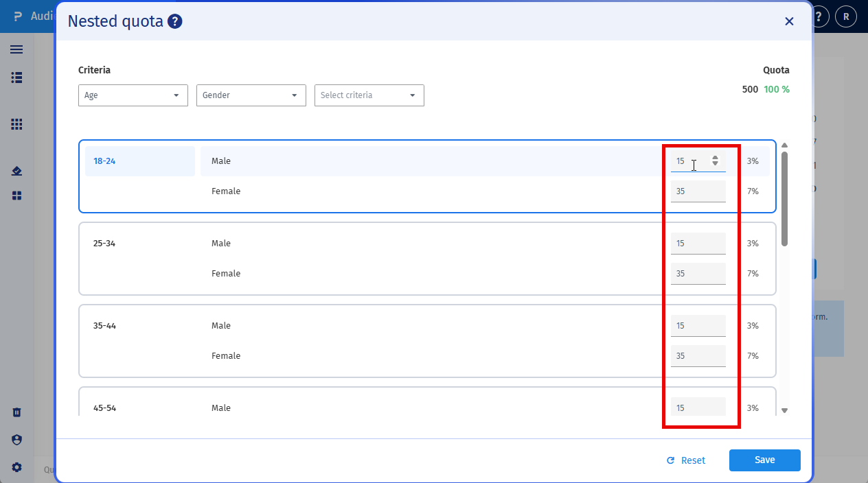This screenshot has width=868, height=483.
Task: Click the Save button
Action: pos(764,460)
